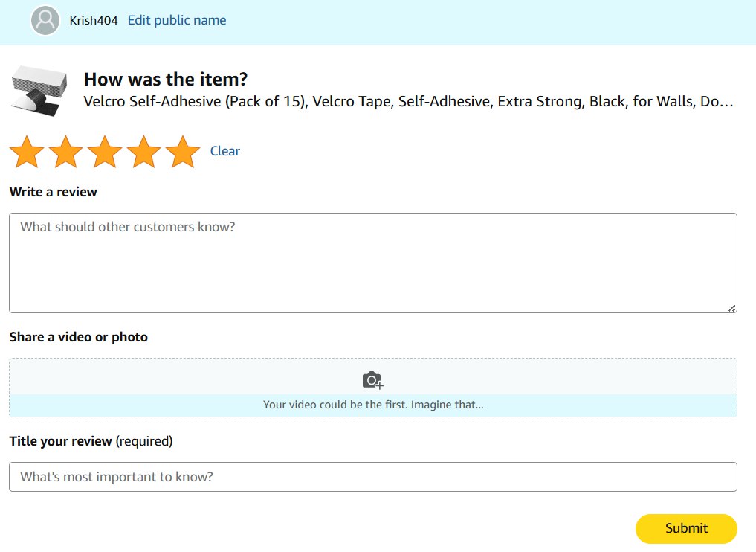Click the review box resize handle
Screen dimensions: 756x552
[731, 307]
